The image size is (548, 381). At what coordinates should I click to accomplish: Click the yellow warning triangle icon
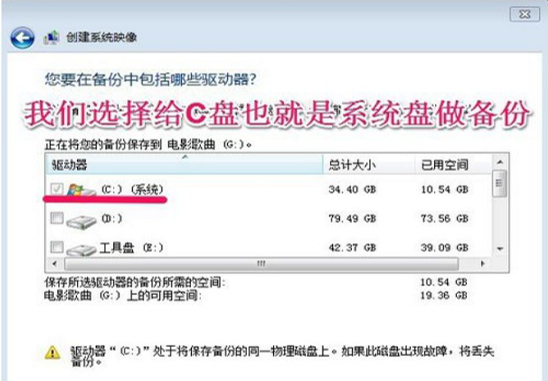52,352
